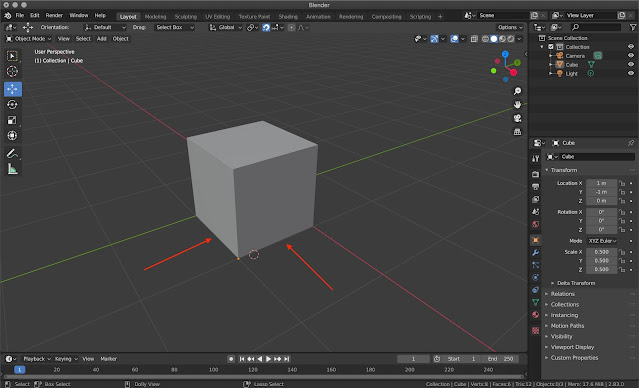Open the Object Mode dropdown
This screenshot has width=639, height=388.
click(x=29, y=39)
